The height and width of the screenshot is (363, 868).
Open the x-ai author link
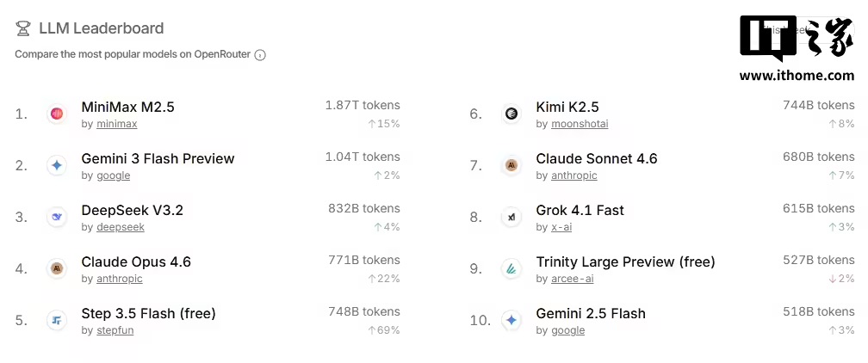561,227
